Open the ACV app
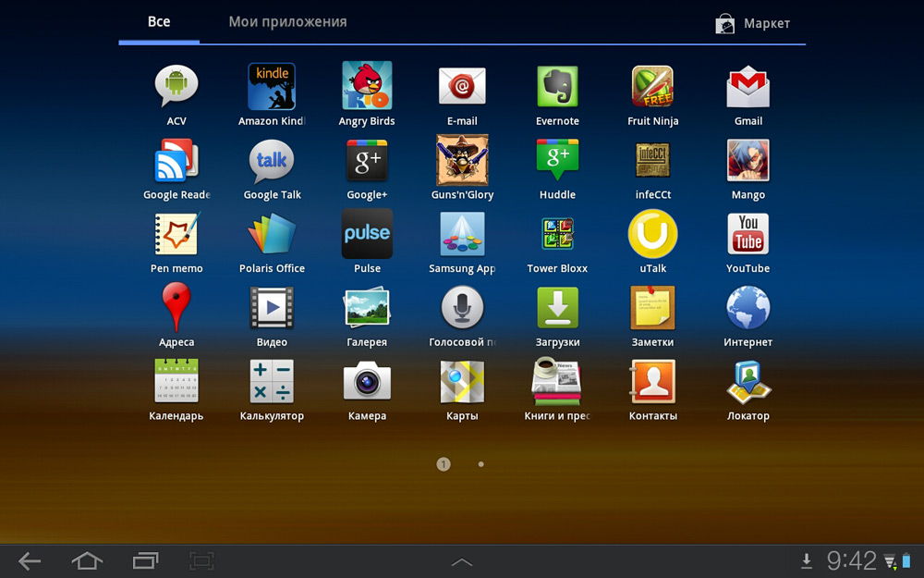The height and width of the screenshot is (578, 924). click(x=176, y=87)
